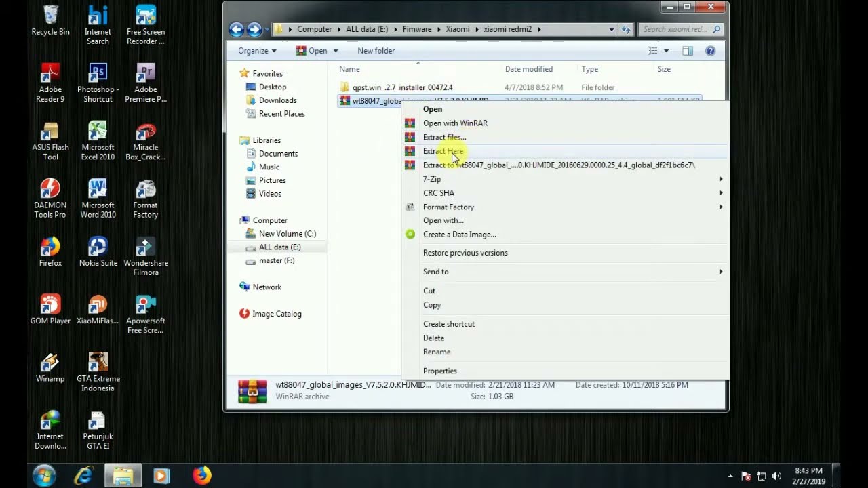Screen dimensions: 868x488
Task: Open Internet Download Manager desktop icon
Action: [50, 430]
